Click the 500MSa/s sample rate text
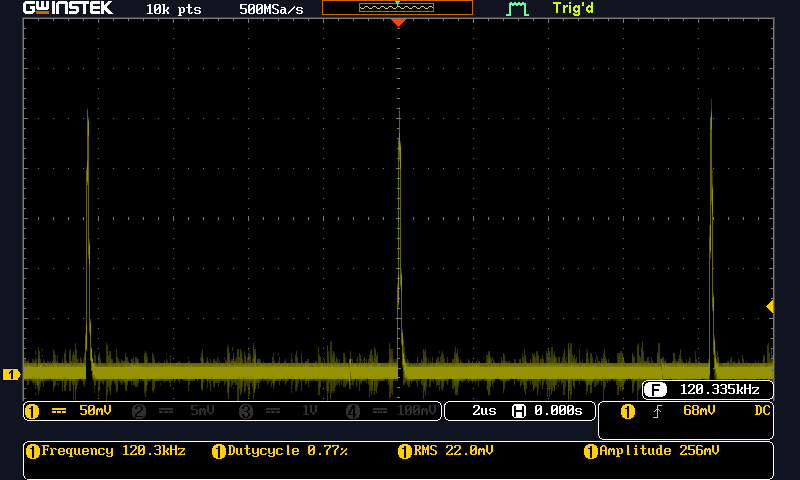 tap(271, 9)
